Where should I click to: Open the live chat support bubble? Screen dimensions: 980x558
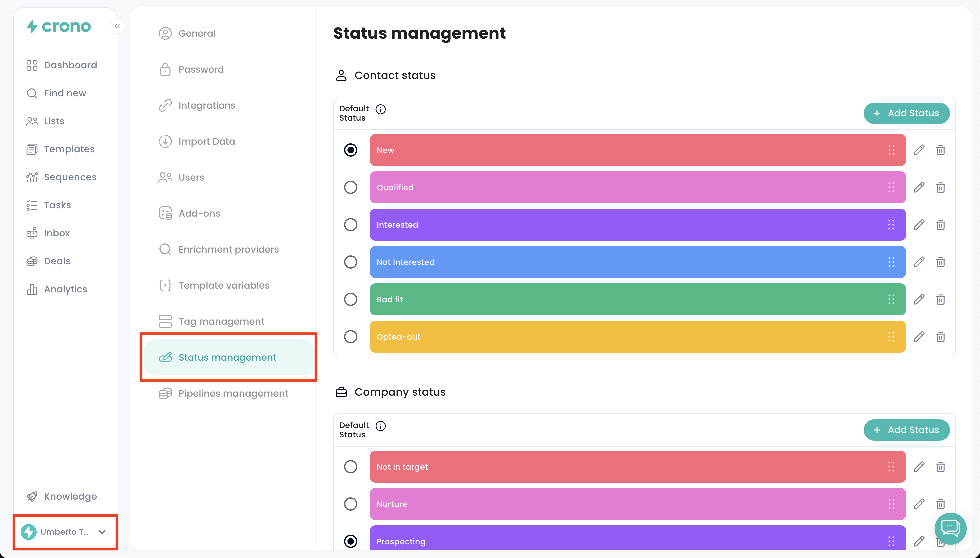(x=951, y=528)
